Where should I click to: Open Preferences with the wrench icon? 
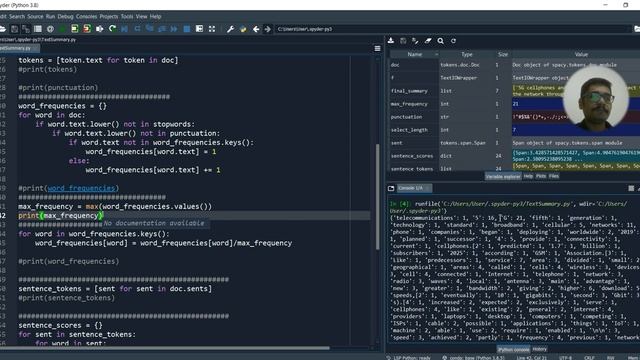(x=230, y=29)
